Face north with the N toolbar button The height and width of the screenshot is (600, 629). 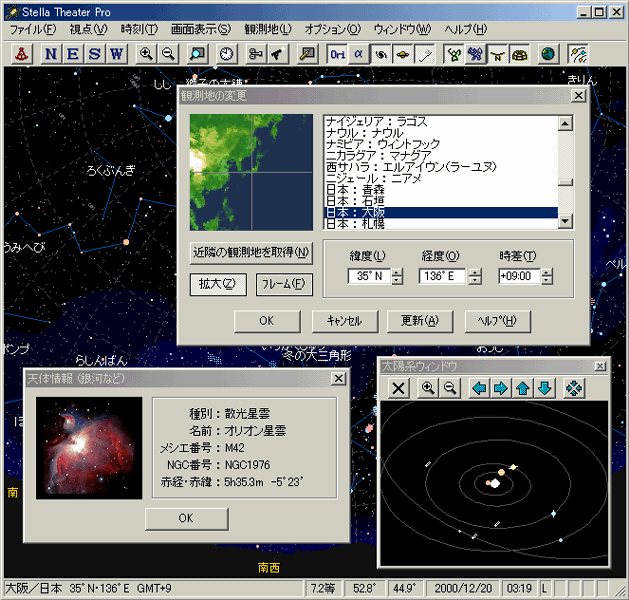point(51,54)
